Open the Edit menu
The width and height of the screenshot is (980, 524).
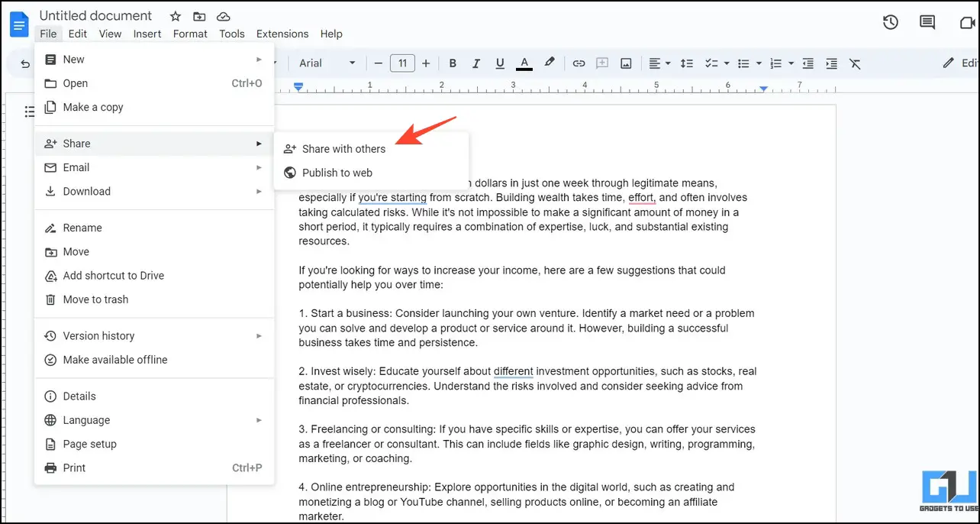click(77, 34)
